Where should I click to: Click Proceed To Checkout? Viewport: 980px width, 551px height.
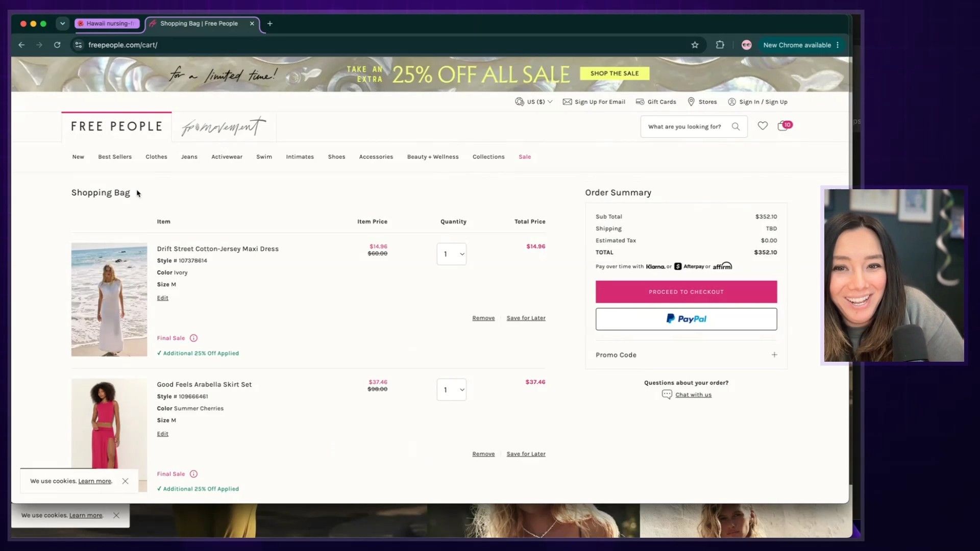(686, 292)
